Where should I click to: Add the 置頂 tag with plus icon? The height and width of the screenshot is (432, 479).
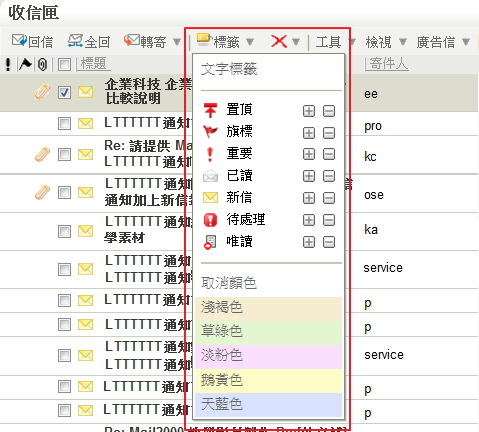pyautogui.click(x=309, y=111)
